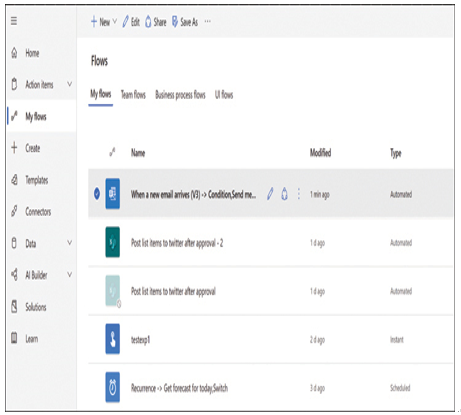Deselect the checked email arrives flow

[x=97, y=194]
